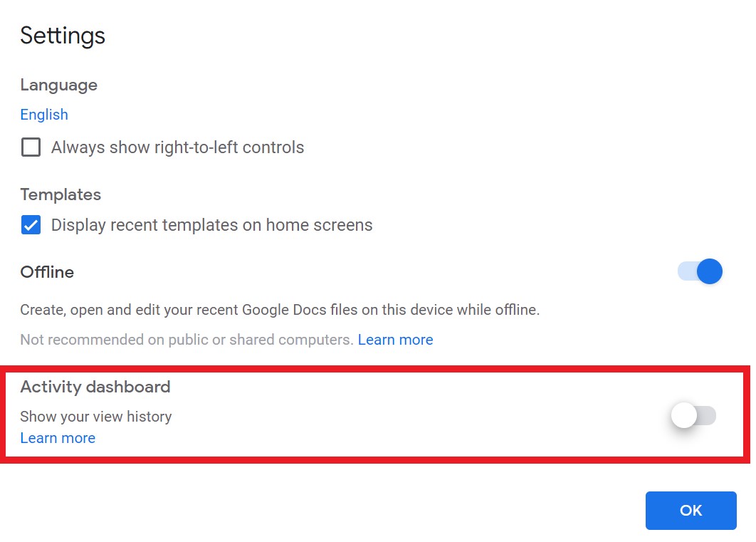The height and width of the screenshot is (542, 756).
Task: Click the Templates section heading
Action: (x=61, y=194)
